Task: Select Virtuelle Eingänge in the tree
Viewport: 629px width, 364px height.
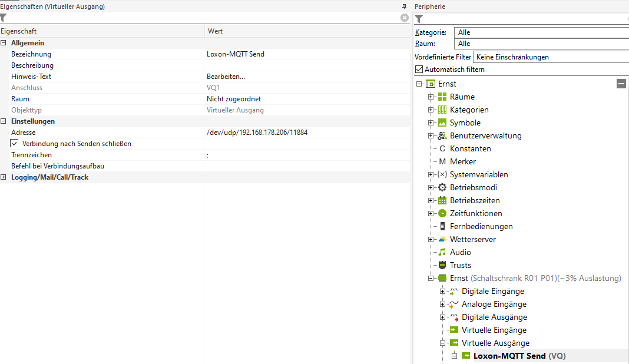Action: [494, 330]
